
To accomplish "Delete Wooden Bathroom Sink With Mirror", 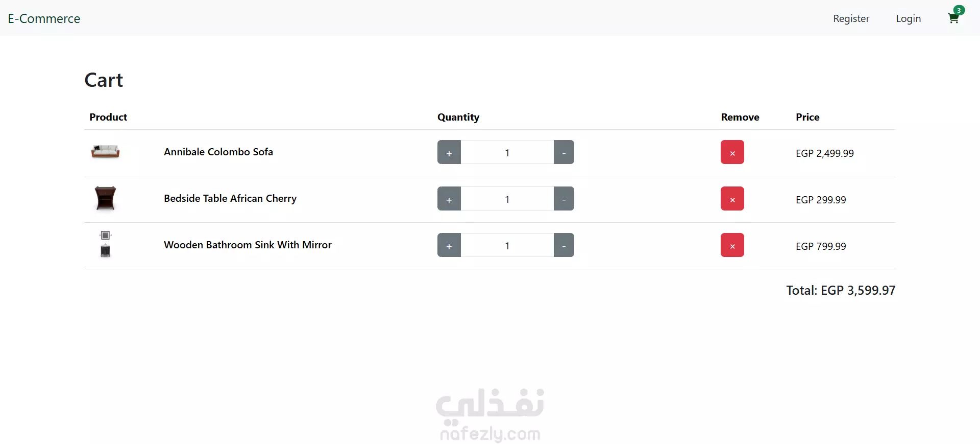I will (x=732, y=245).
